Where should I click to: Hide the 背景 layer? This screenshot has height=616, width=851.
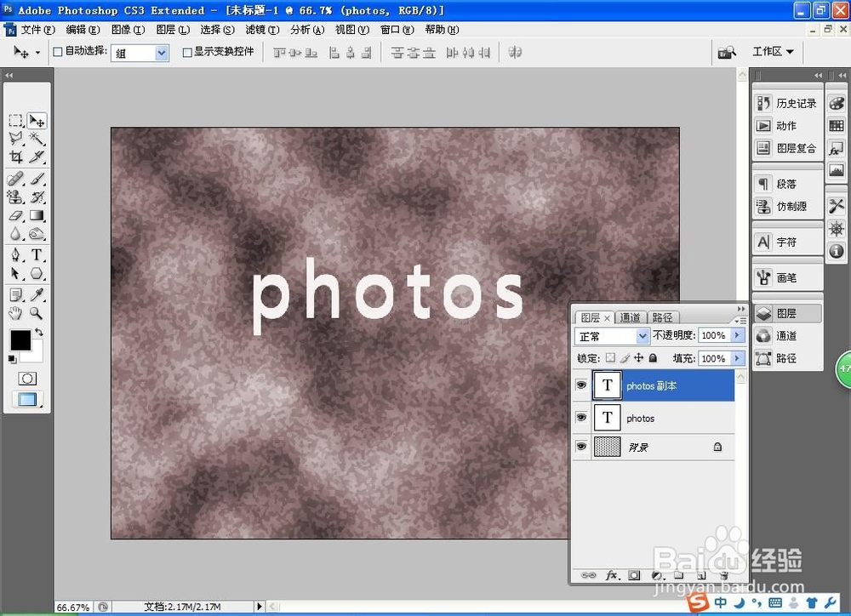[x=581, y=446]
